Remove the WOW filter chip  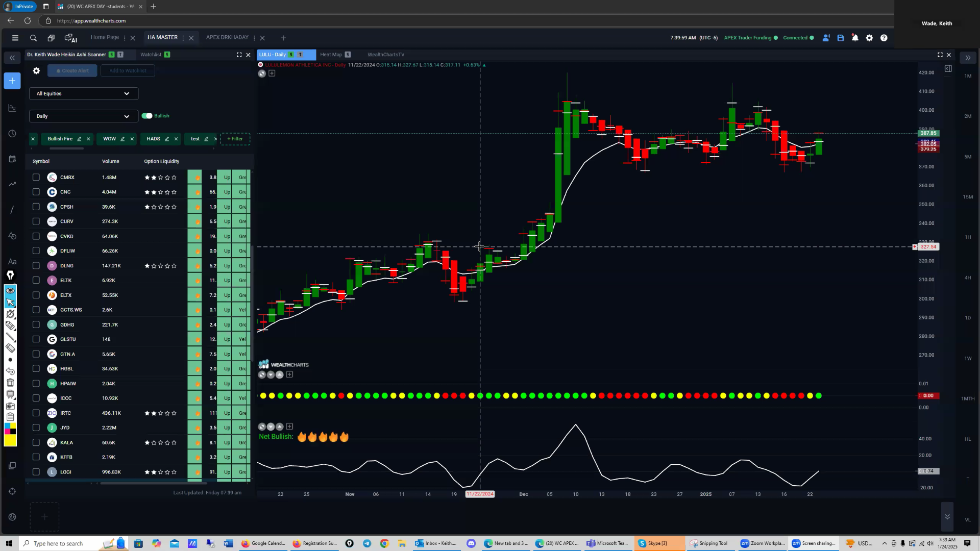click(132, 139)
